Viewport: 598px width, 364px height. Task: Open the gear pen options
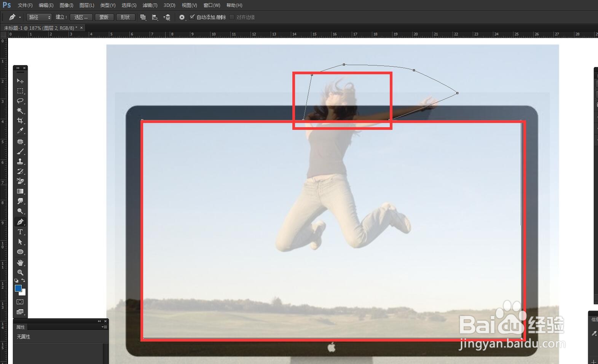coord(182,17)
